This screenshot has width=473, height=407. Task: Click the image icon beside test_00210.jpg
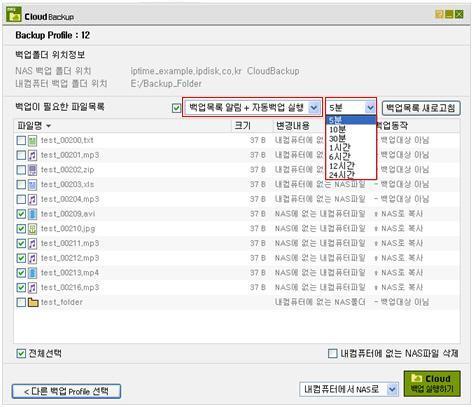coord(32,229)
